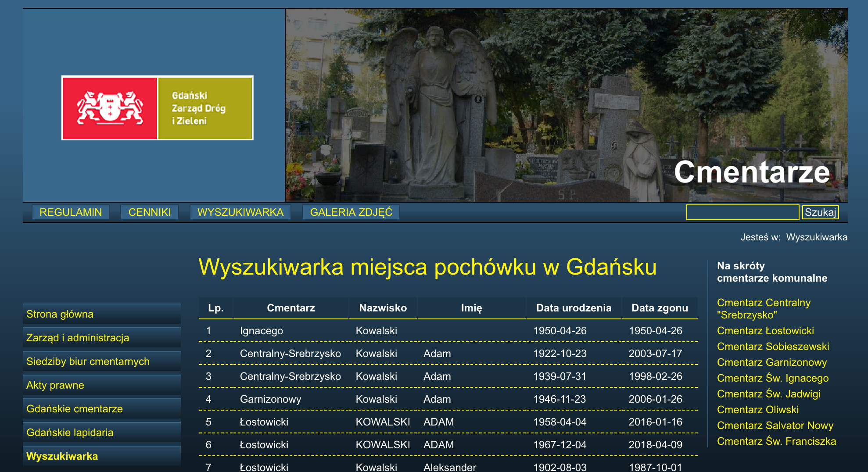
Task: Open the REGULAMIN menu item
Action: pos(70,212)
